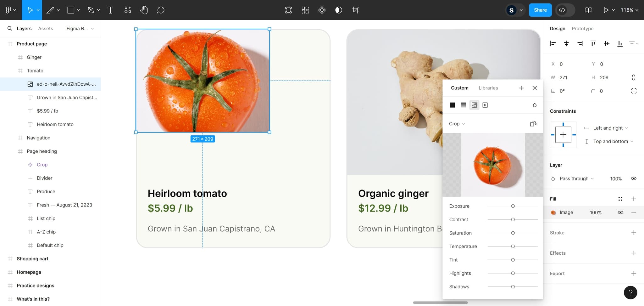This screenshot has width=644, height=306.
Task: Hide the Image fill with the eye toggle
Action: [620, 212]
